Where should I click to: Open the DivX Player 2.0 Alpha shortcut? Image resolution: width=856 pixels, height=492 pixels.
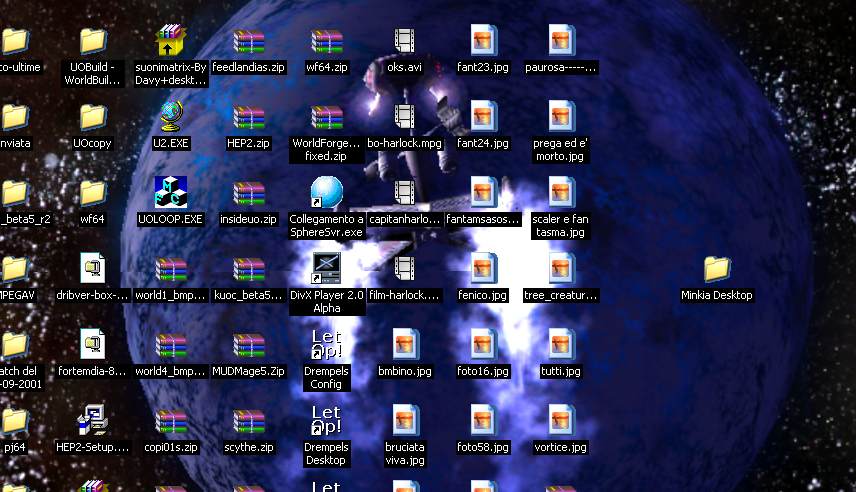click(x=327, y=269)
